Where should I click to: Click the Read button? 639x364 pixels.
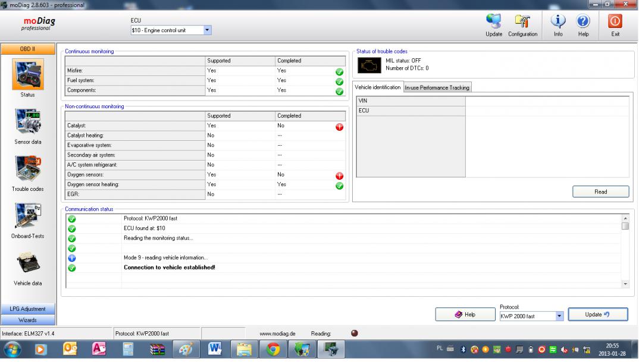[600, 192]
